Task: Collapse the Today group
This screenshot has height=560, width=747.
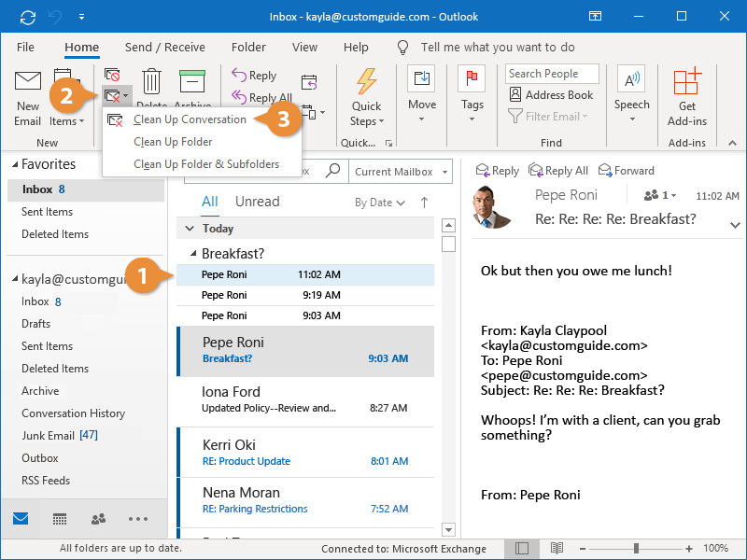Action: tap(190, 229)
